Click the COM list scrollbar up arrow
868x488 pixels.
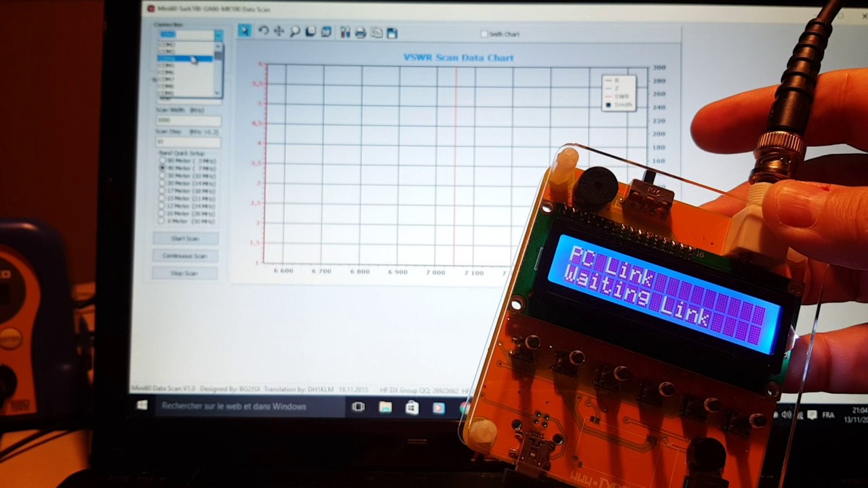tap(218, 46)
